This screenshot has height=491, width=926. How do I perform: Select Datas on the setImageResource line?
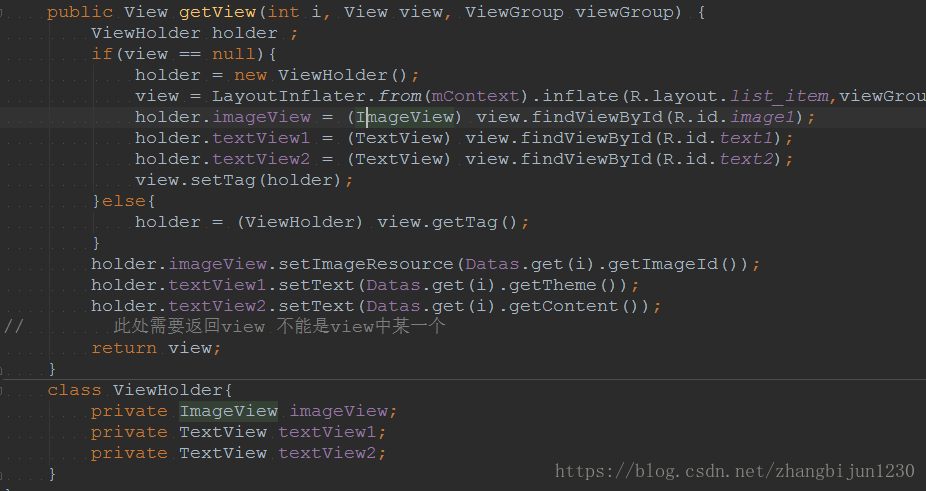coord(493,264)
